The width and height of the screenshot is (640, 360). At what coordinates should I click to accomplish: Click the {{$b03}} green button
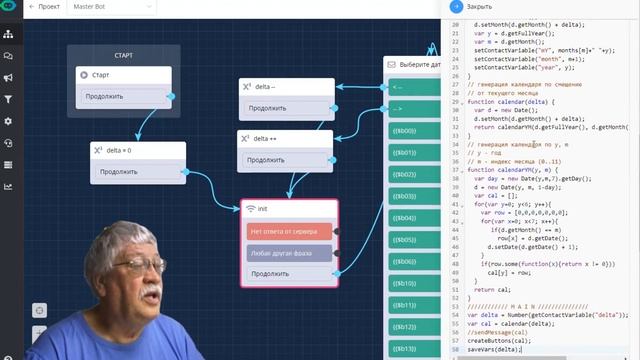tap(414, 196)
